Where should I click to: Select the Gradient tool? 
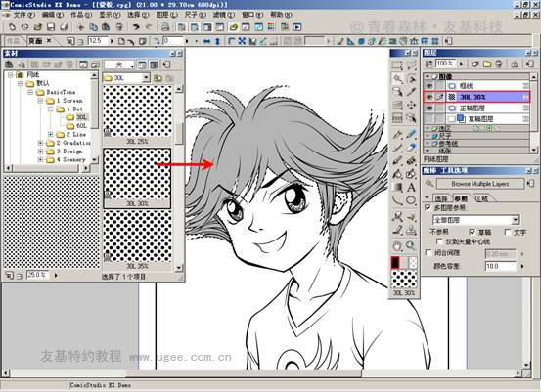pos(397,187)
